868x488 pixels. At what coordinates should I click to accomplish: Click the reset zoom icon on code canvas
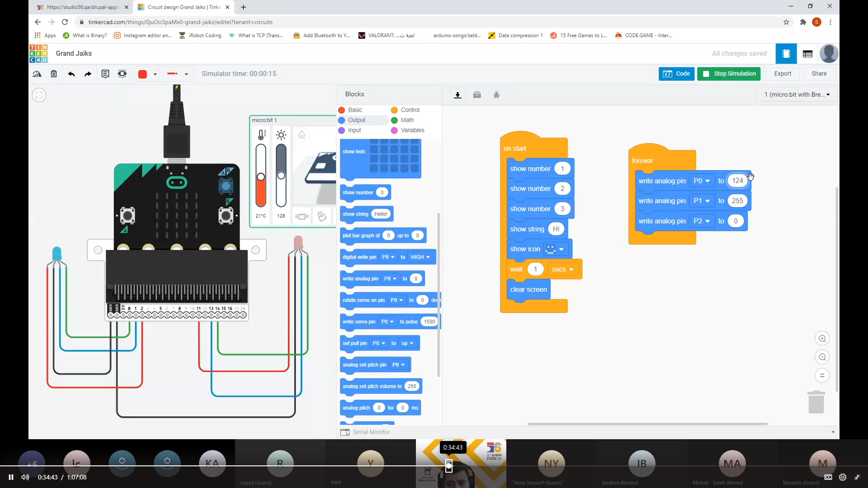[822, 375]
